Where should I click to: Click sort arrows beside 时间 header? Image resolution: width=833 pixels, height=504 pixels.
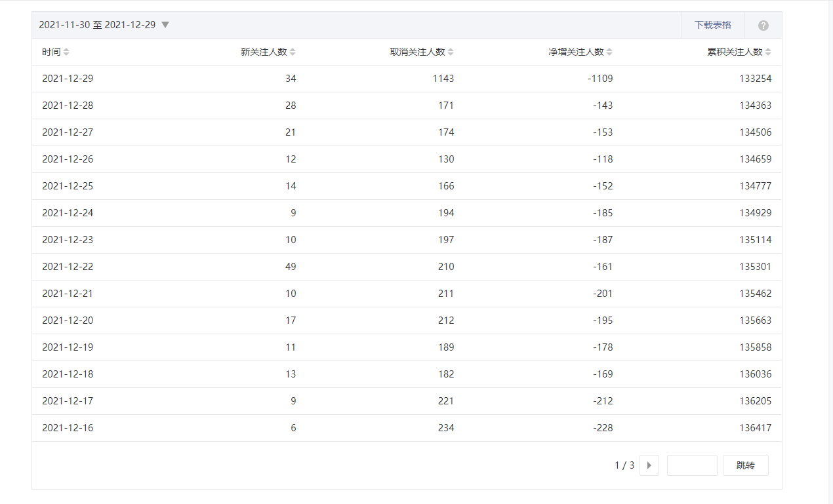[x=66, y=52]
